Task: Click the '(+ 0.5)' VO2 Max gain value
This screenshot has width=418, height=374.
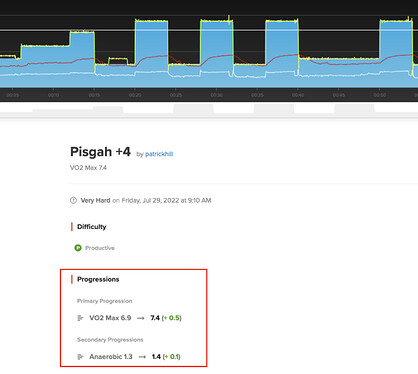Action: click(x=172, y=318)
